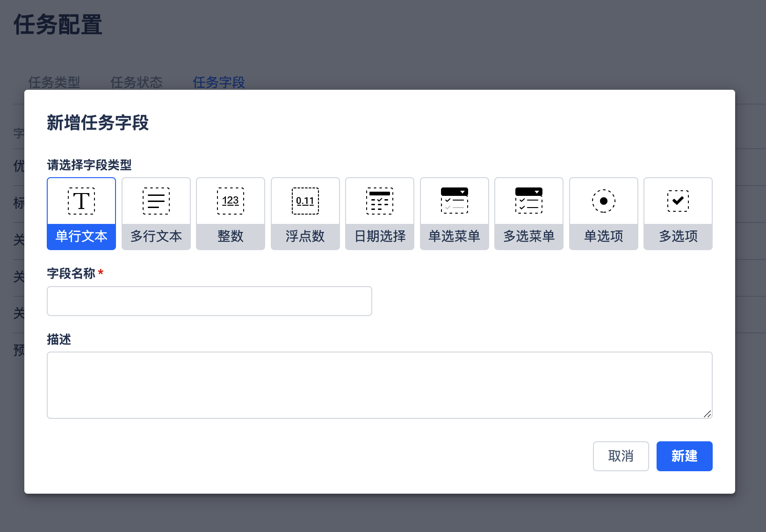Select the float 0.11 icon

click(x=305, y=201)
